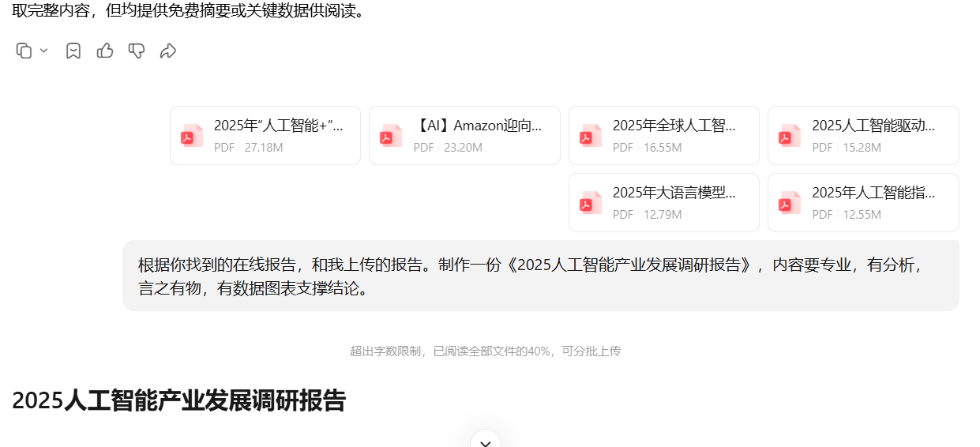Bookmark this response
The image size is (980, 447).
tap(73, 51)
